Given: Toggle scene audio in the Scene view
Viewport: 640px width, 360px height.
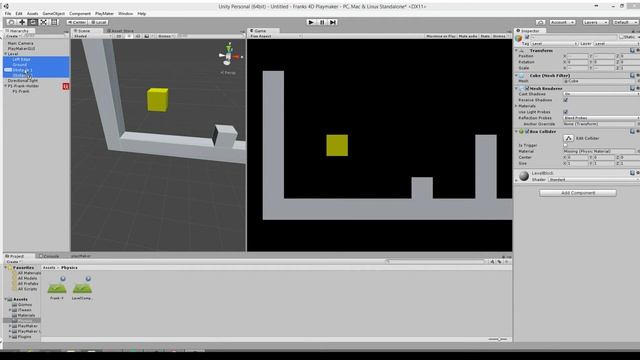Looking at the screenshot, I should (138, 36).
